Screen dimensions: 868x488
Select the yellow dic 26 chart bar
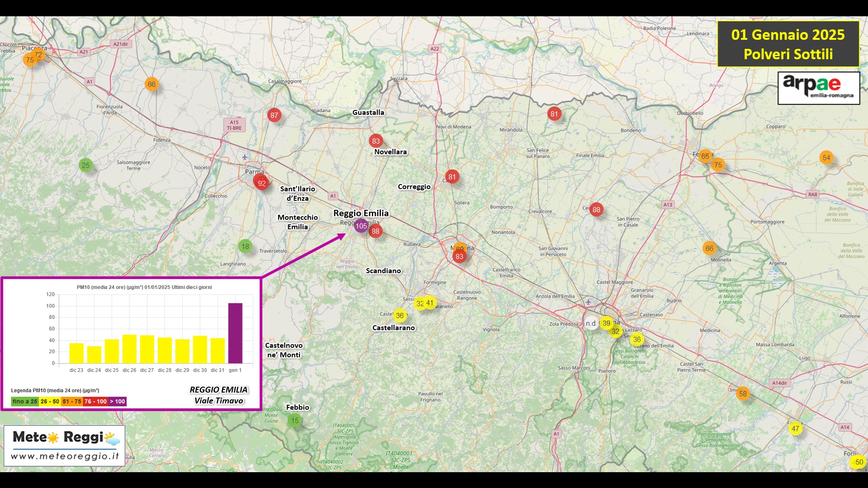click(x=129, y=349)
